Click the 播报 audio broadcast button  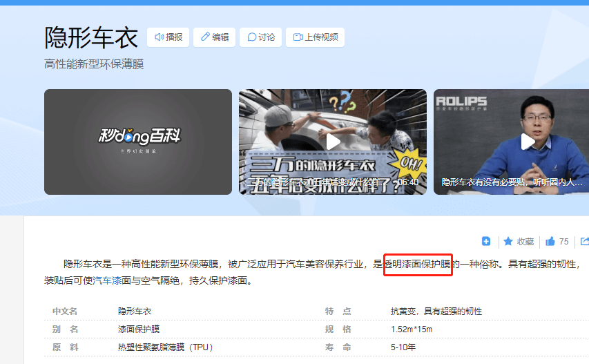[168, 37]
